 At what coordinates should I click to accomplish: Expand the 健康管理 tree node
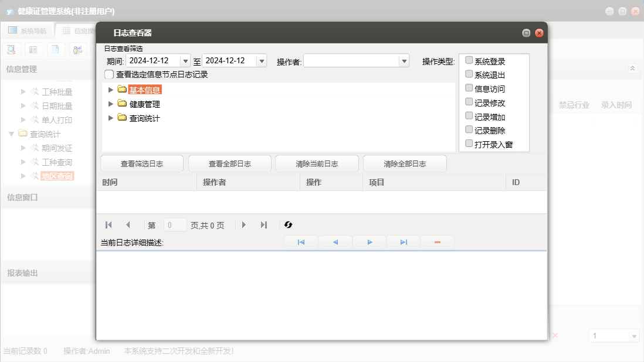111,104
